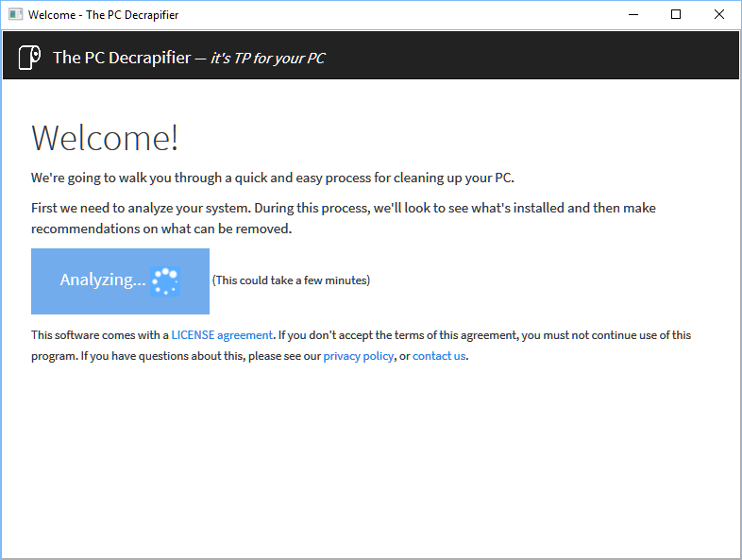Viewport: 742px width, 560px height.
Task: Minimize the PC Decrapifier window
Action: click(x=632, y=15)
